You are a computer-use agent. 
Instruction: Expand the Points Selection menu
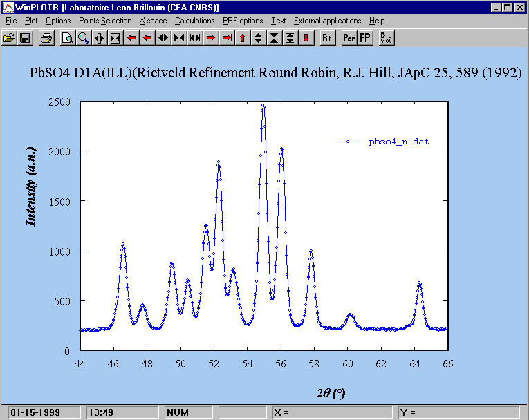(x=105, y=21)
